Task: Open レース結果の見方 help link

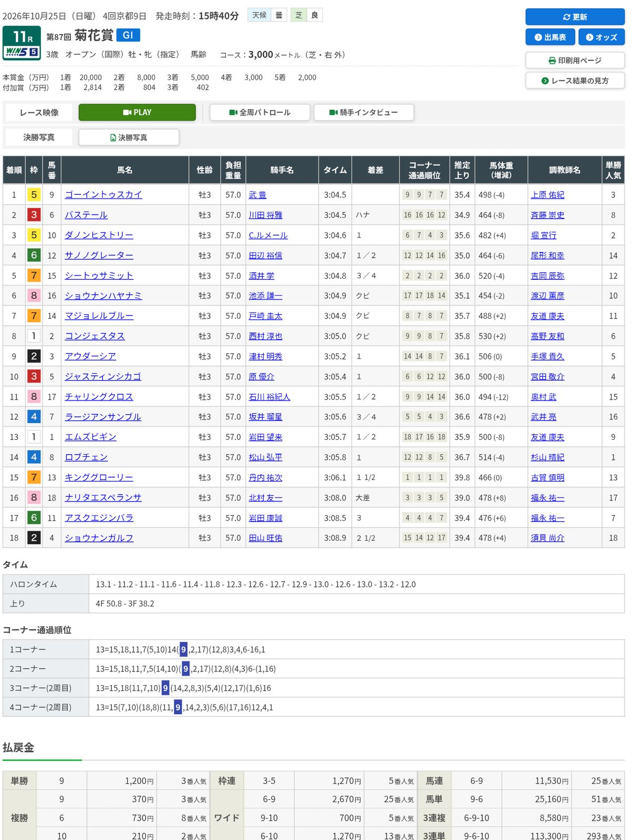Action: pos(575,81)
